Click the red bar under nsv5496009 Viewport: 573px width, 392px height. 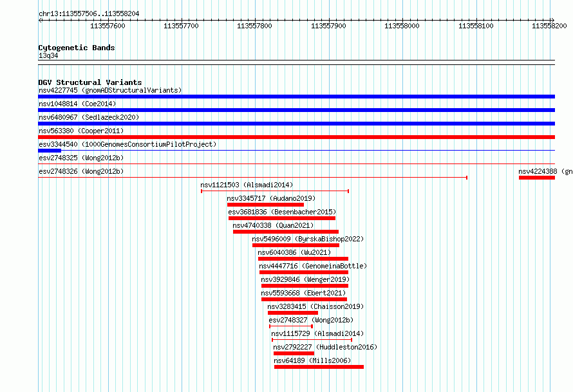[296, 245]
